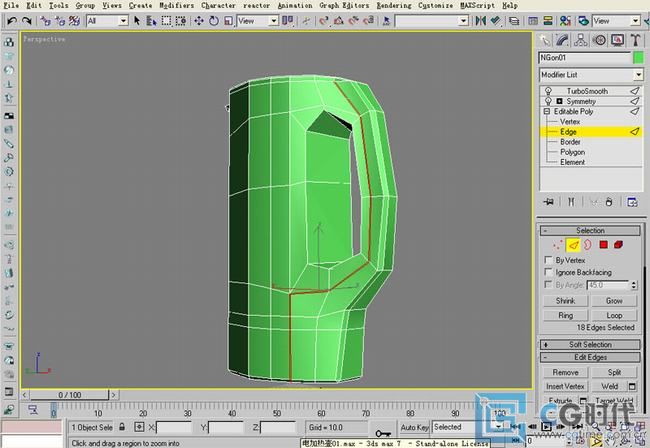Open the MAXScript menu
The image size is (650, 448).
(478, 5)
